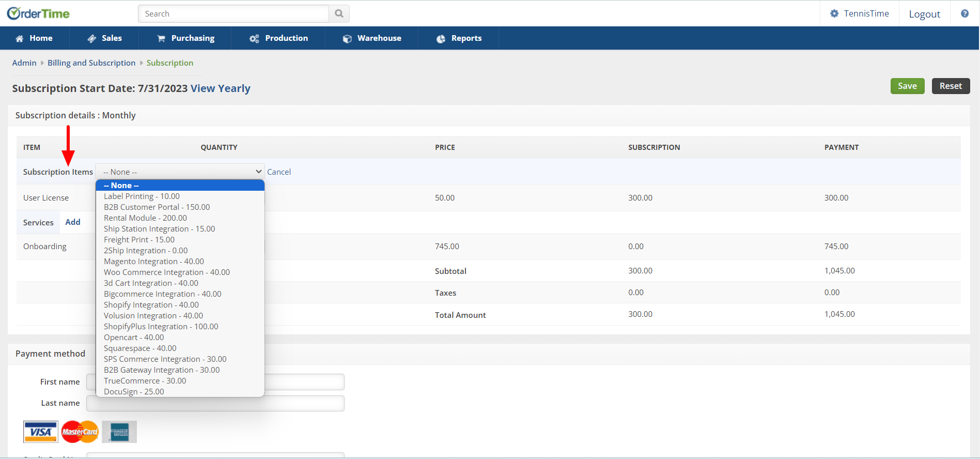
Task: Choose Magento Integration - 40.00
Action: [180, 262]
